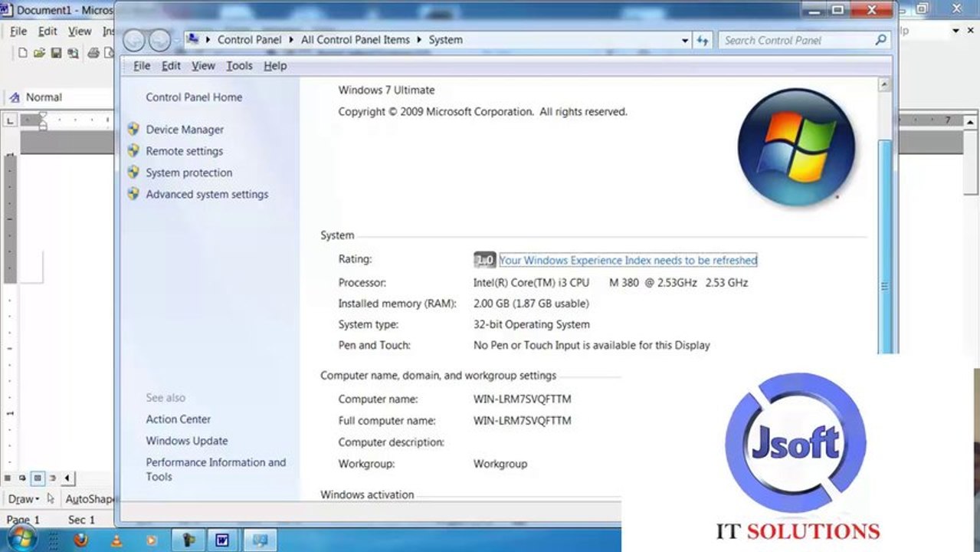Click Print icon in Word toolbar
Image resolution: width=980 pixels, height=552 pixels.
click(93, 53)
